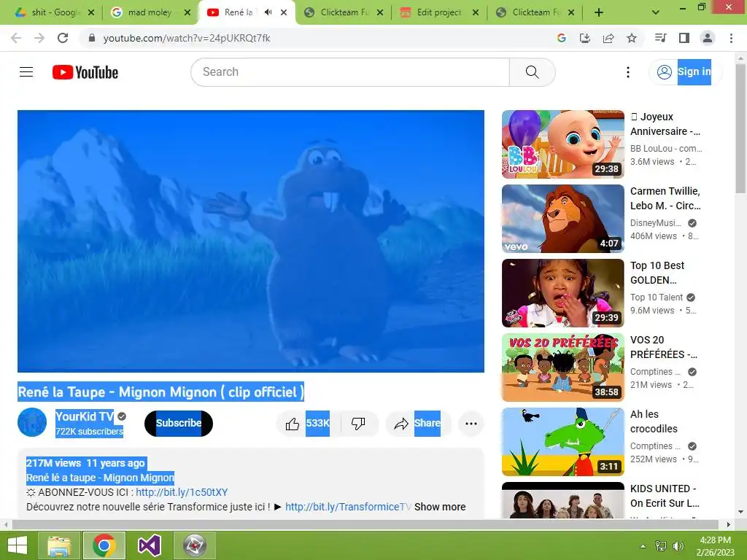Click the Google icon in address bar
Image resolution: width=747 pixels, height=560 pixels.
[561, 38]
